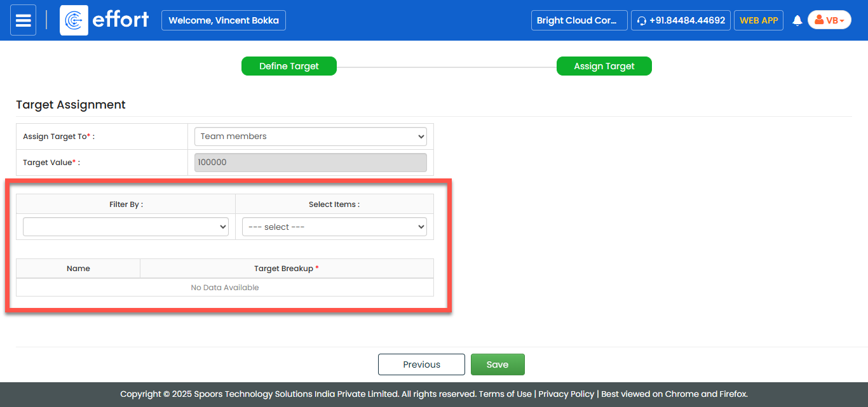Open the Select Items dropdown
Image resolution: width=868 pixels, height=407 pixels.
[334, 227]
